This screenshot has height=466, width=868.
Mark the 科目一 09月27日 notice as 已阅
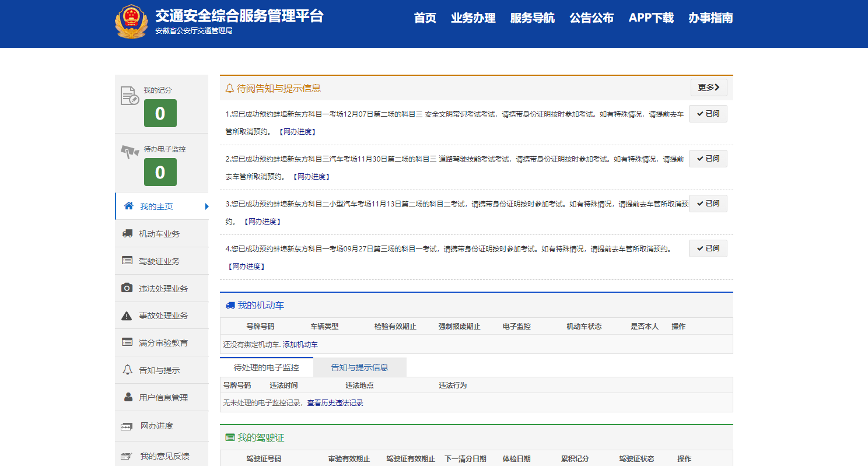pyautogui.click(x=708, y=248)
